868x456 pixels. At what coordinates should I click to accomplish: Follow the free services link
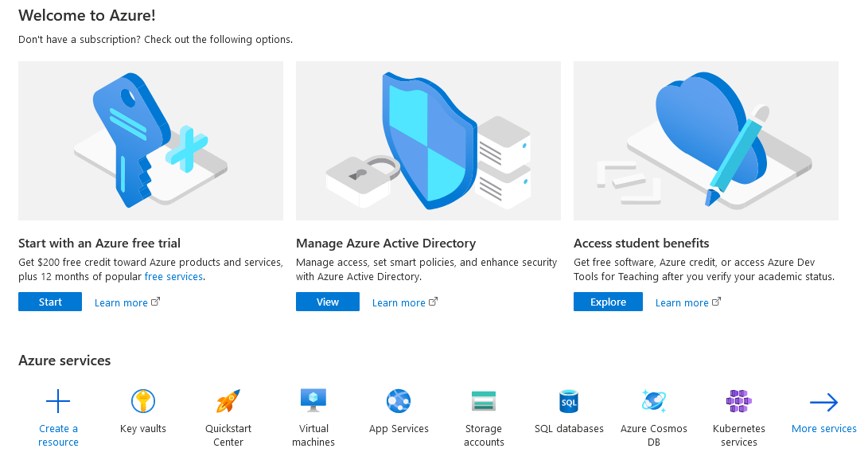pyautogui.click(x=173, y=277)
